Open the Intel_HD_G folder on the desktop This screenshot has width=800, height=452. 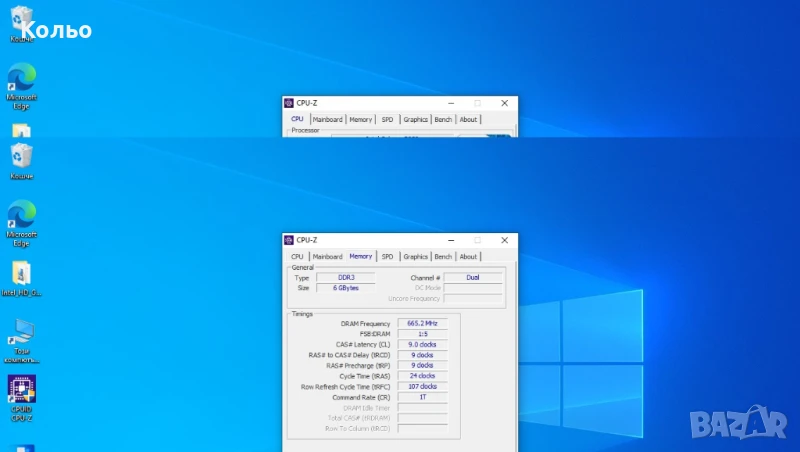pos(22,274)
